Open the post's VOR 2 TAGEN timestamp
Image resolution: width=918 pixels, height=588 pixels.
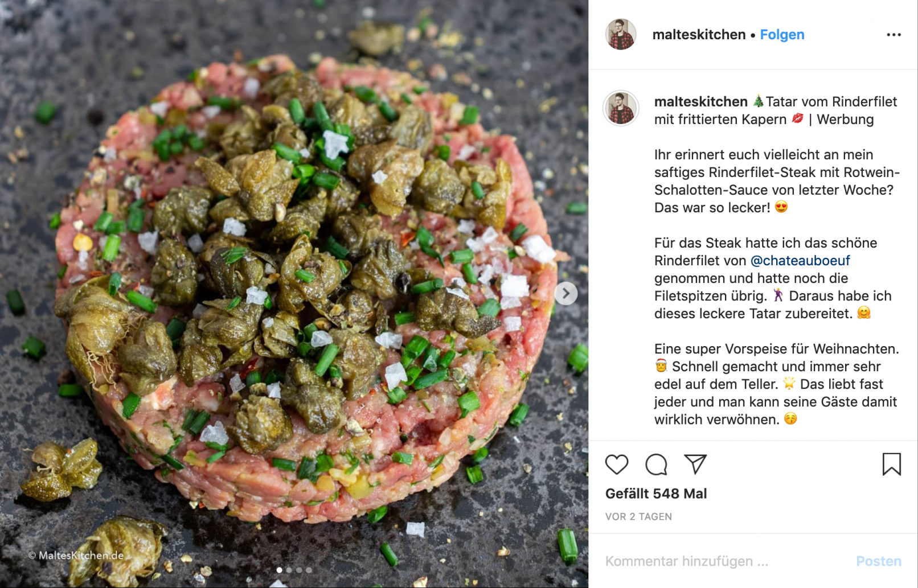[638, 517]
